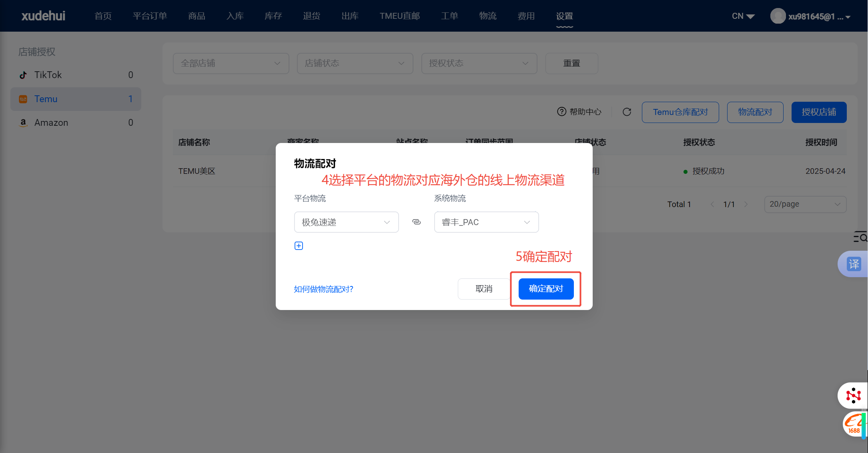Click the refresh icon near Help Center
The width and height of the screenshot is (868, 453).
coord(627,112)
